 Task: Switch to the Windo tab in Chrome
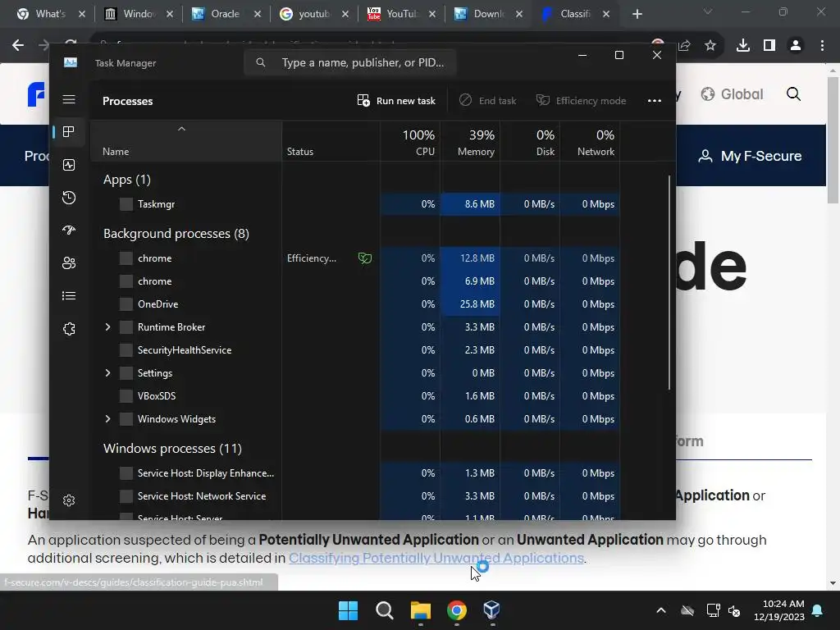[138, 14]
